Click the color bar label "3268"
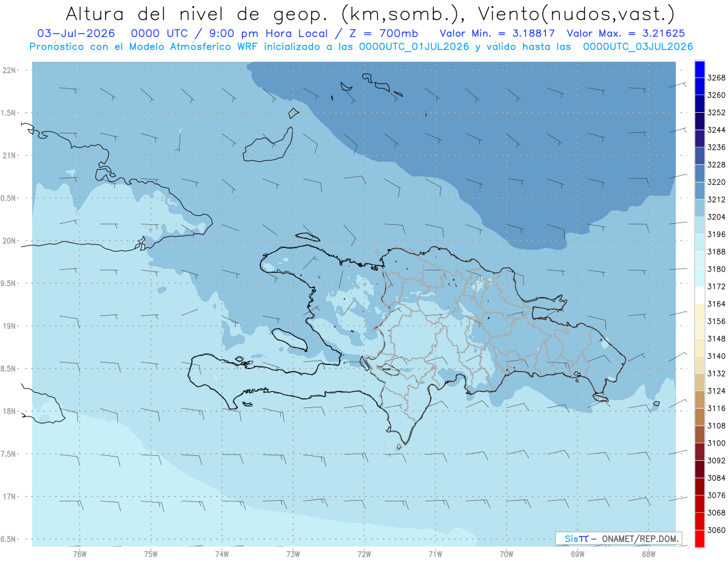Image resolution: width=728 pixels, height=562 pixels. pos(716,78)
